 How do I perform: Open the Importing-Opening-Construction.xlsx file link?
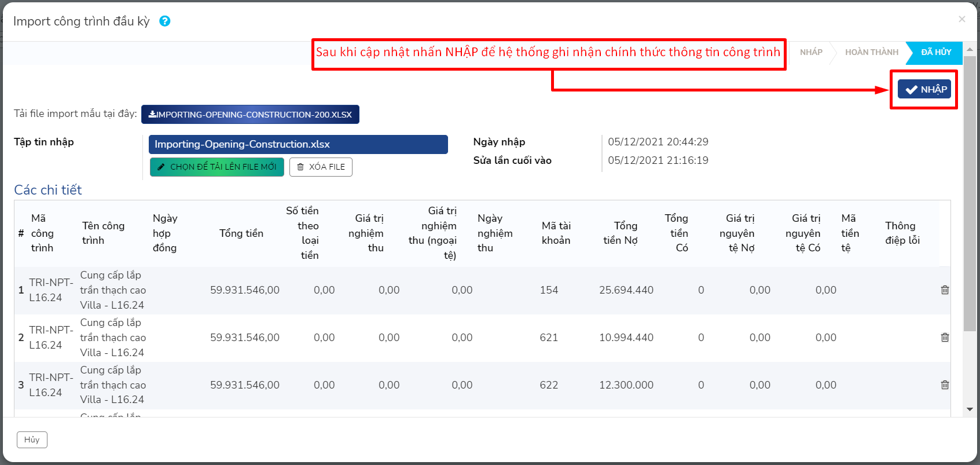[298, 144]
